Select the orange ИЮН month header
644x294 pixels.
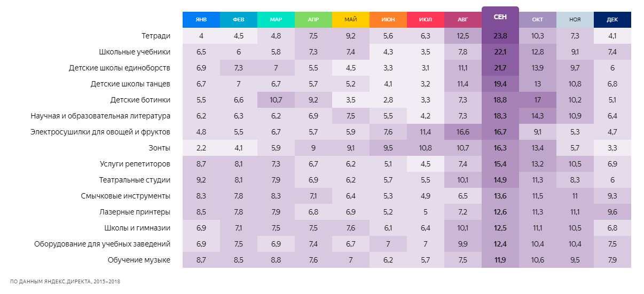coord(388,19)
